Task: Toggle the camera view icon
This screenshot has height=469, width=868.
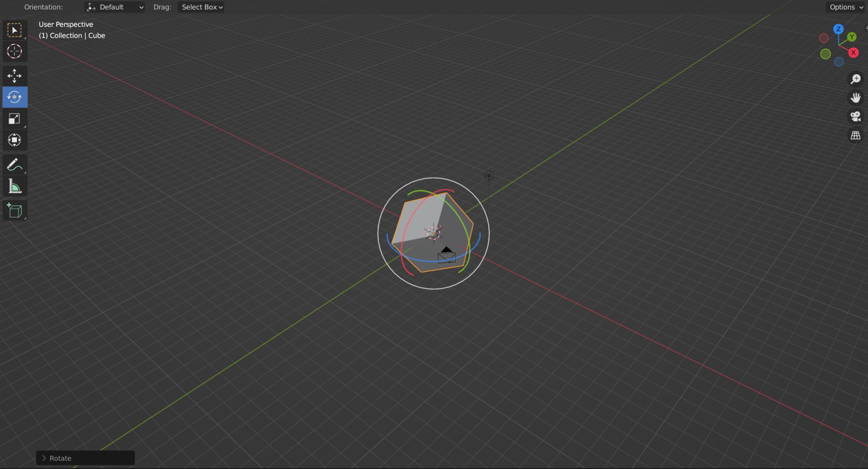Action: click(x=856, y=116)
